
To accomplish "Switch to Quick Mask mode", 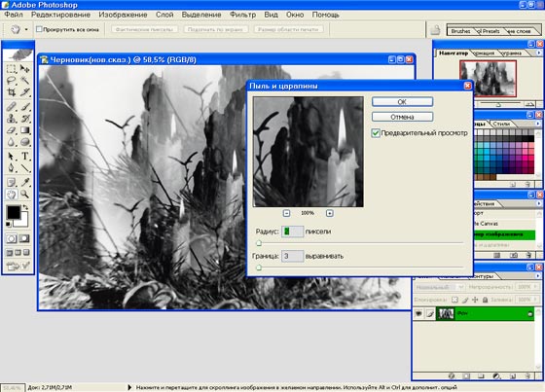I will tap(24, 238).
